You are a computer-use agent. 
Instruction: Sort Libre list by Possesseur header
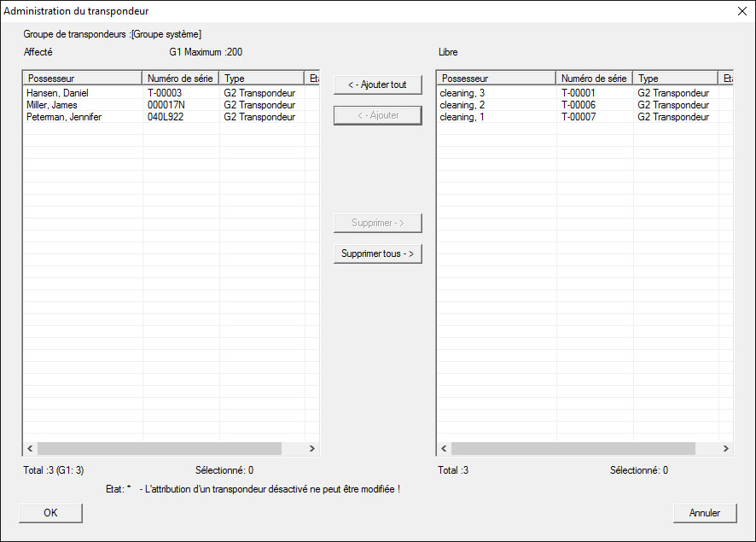pyautogui.click(x=496, y=79)
